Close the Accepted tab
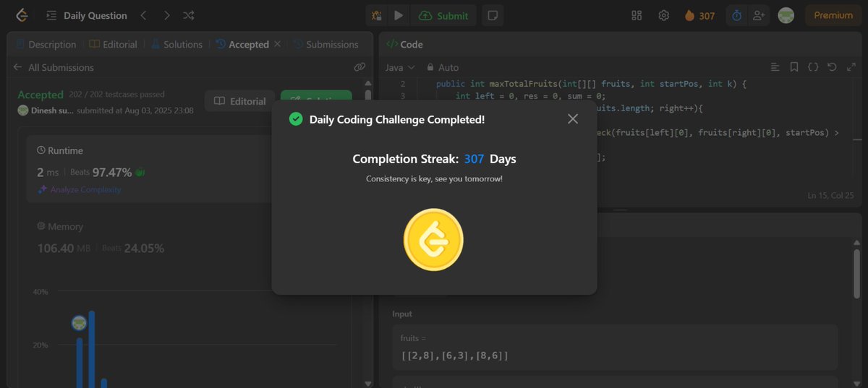 (x=276, y=44)
